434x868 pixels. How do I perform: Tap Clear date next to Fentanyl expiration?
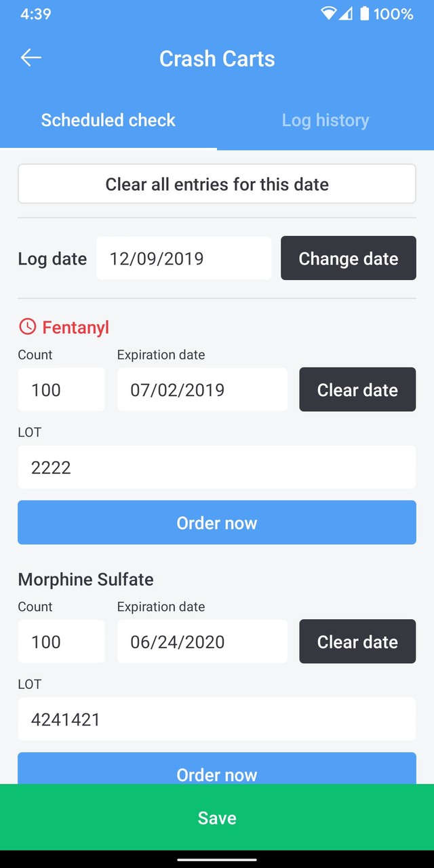click(x=357, y=389)
